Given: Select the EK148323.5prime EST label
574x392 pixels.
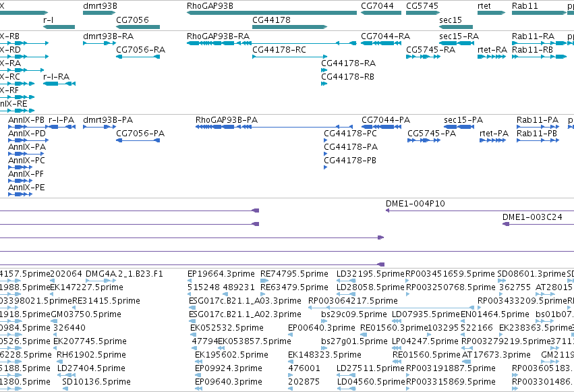Looking at the screenshot, I should pos(324,355).
